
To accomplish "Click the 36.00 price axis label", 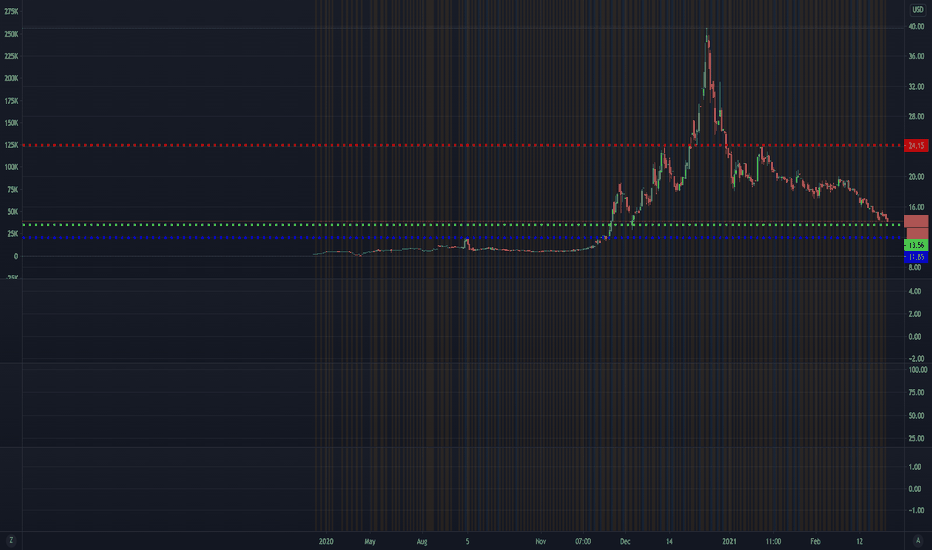I will 916,56.
